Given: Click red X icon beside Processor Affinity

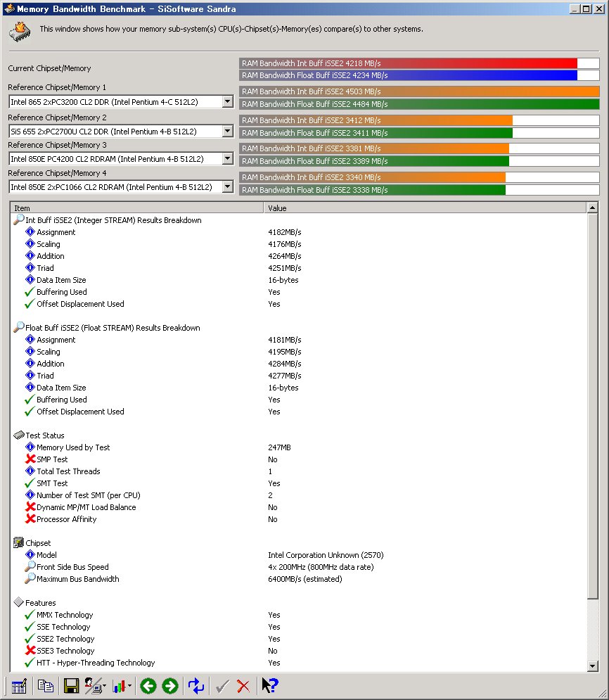Looking at the screenshot, I should click(x=30, y=518).
